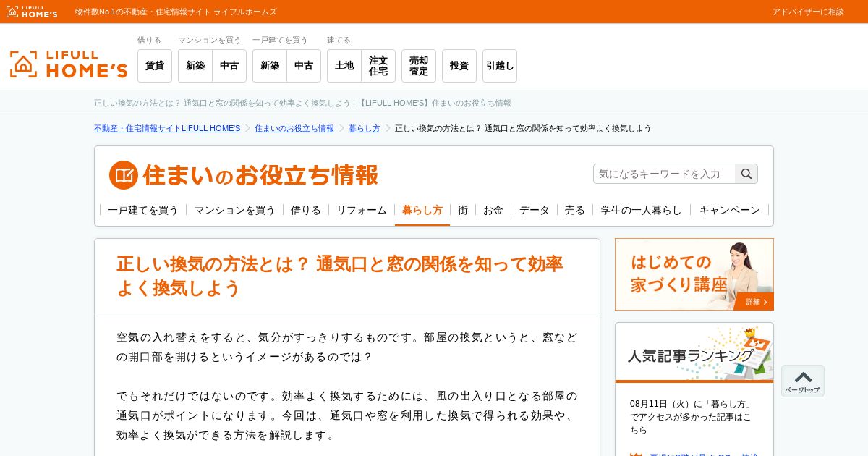
Task: Select 中古 under マンションを買う
Action: coord(229,66)
